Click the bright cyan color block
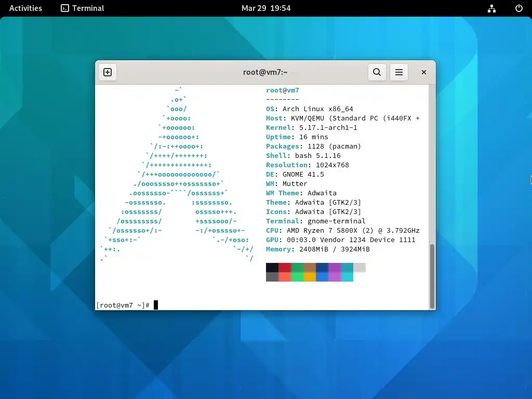 pyautogui.click(x=347, y=277)
